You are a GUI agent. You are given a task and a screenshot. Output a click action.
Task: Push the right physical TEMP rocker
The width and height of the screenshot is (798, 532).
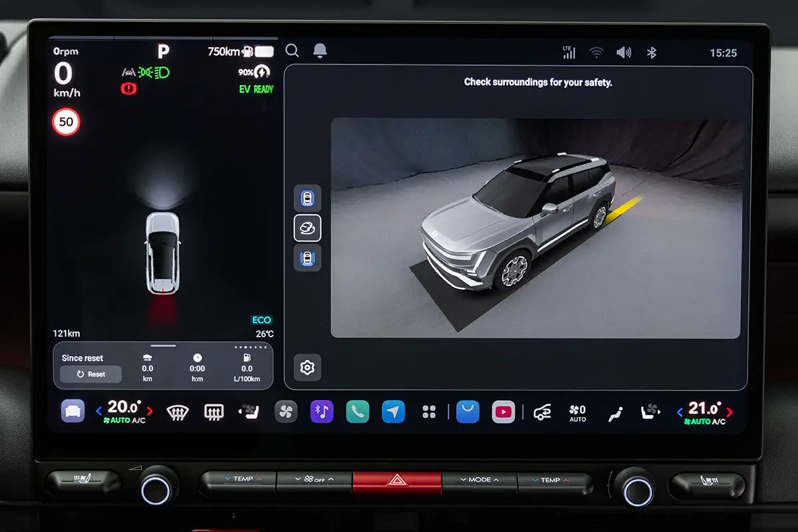pos(555,483)
